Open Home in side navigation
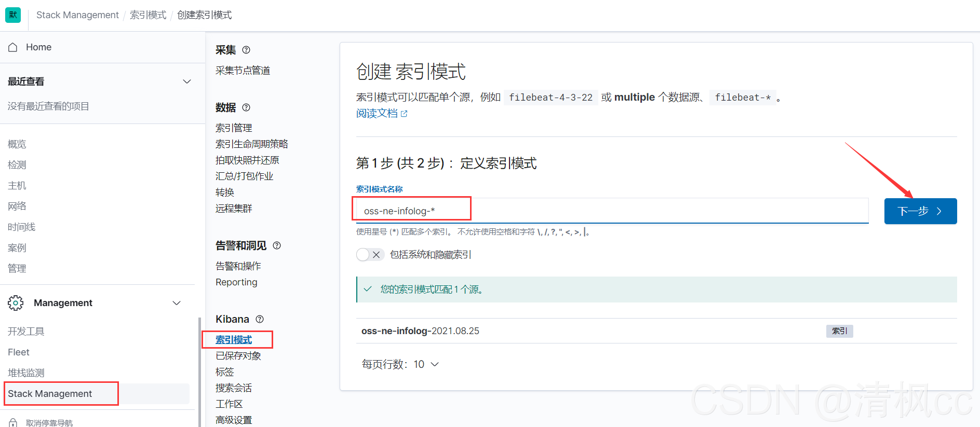This screenshot has width=980, height=427. (x=39, y=47)
